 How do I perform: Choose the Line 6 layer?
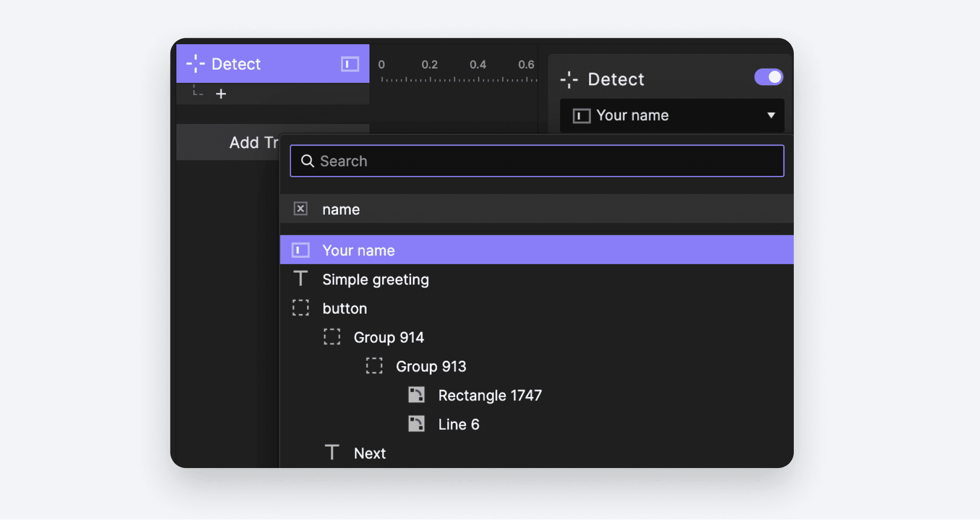(537, 423)
